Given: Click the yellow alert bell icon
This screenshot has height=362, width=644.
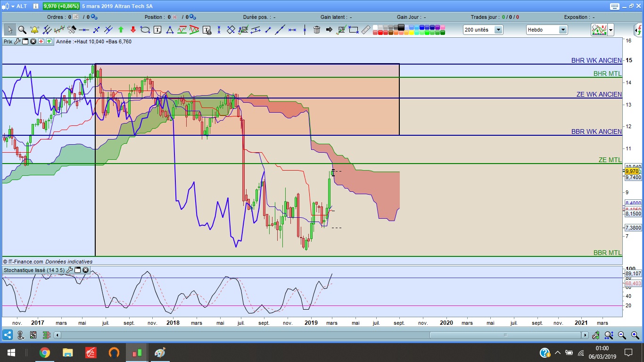Looking at the screenshot, I should 34,30.
